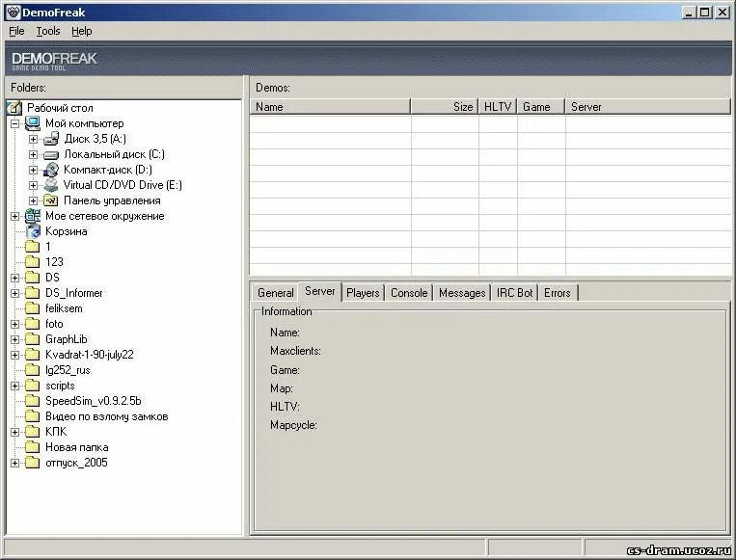Image resolution: width=736 pixels, height=560 pixels.
Task: Click the DS folder icon
Action: 33,278
